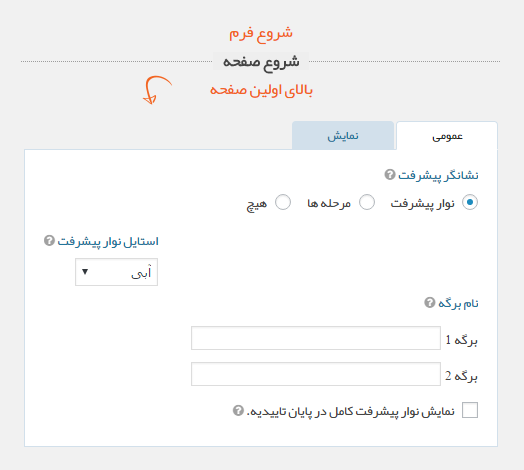Viewport: 524px width, 470px height.
Task: Click the orange curved arrow icon
Action: coord(157,90)
